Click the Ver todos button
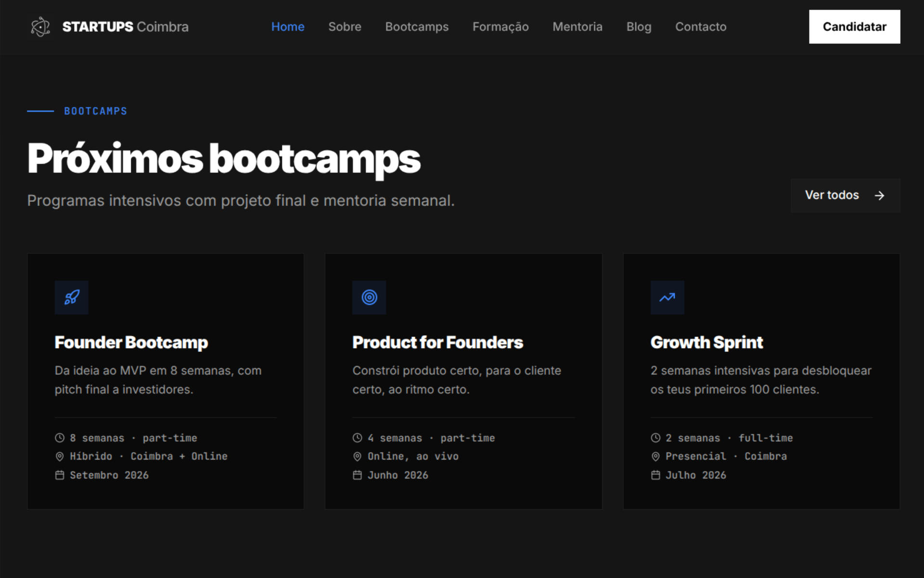The height and width of the screenshot is (578, 924). coord(845,195)
